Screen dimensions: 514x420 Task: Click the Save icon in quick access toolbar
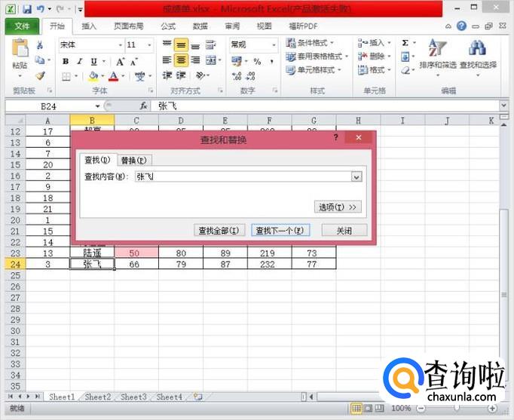[27, 9]
